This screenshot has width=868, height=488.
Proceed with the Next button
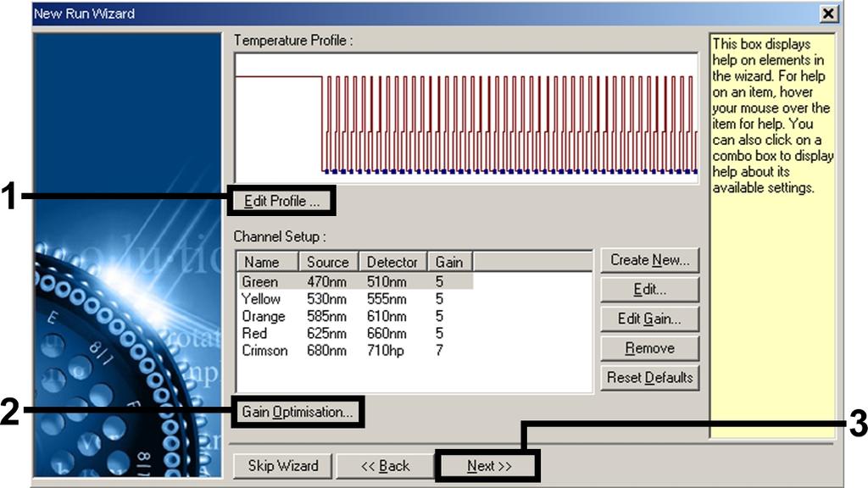point(487,466)
